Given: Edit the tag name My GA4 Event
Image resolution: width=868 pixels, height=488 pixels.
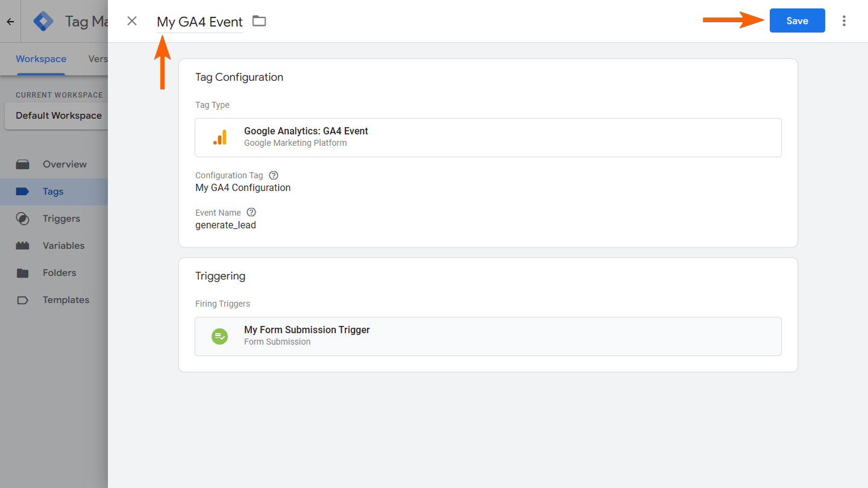Looking at the screenshot, I should [x=200, y=22].
